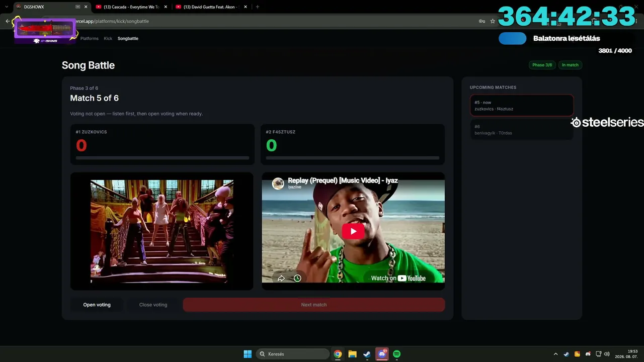Click the media indicator on DGSHOWX tab

(77, 7)
